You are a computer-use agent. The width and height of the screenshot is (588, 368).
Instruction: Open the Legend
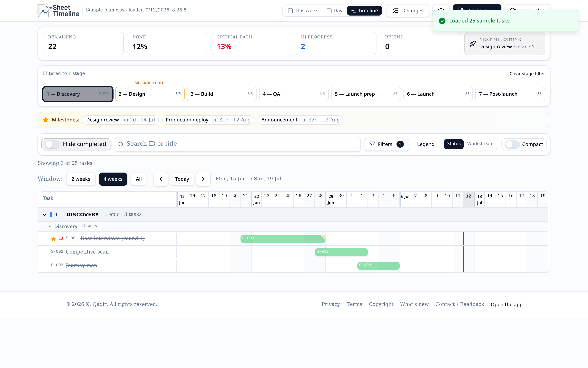[426, 144]
